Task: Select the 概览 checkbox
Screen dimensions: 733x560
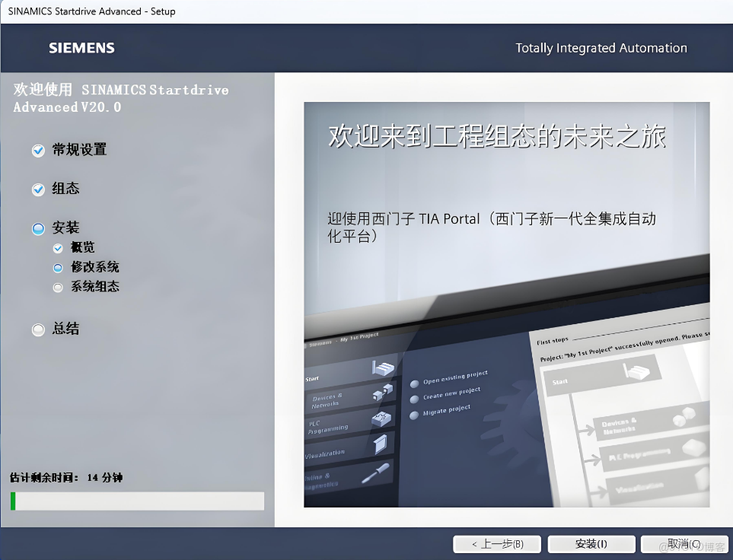Action: 59,247
